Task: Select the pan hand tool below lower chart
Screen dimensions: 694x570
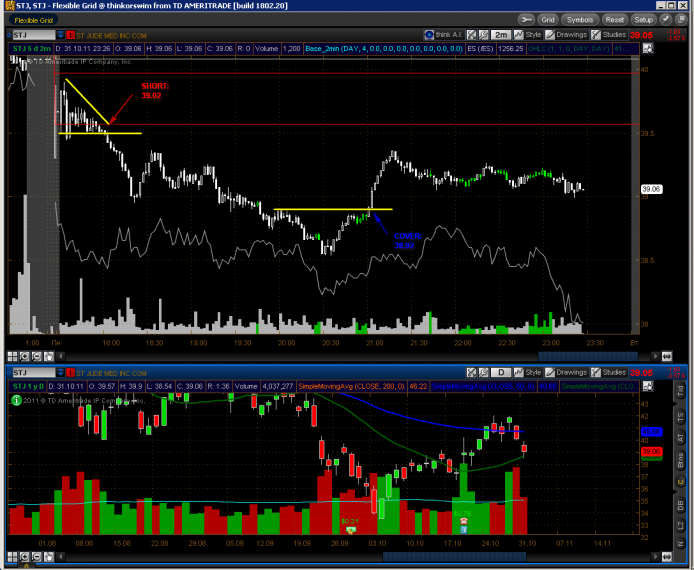Action: pyautogui.click(x=48, y=556)
